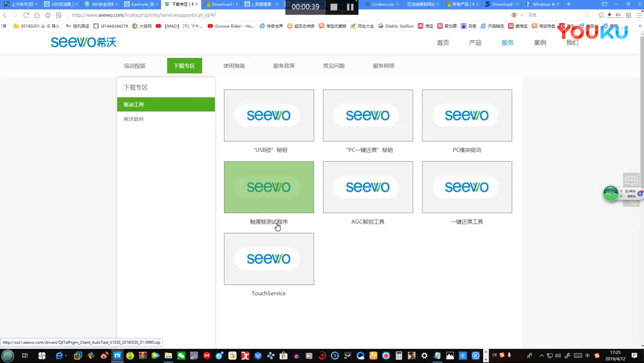This screenshot has width=644, height=363.
Task: Click the seewo 希沃 logo in header
Action: tap(84, 42)
